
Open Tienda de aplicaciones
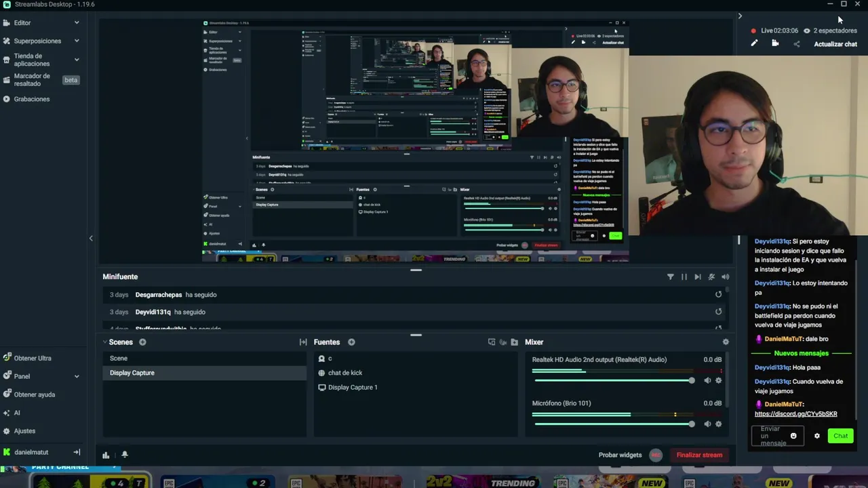[32, 60]
